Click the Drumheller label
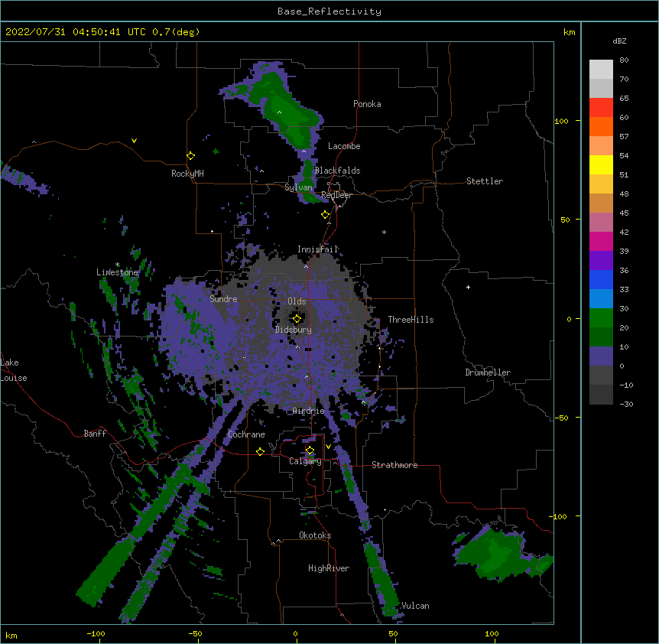Screen dimensions: 659x644 (x=488, y=372)
